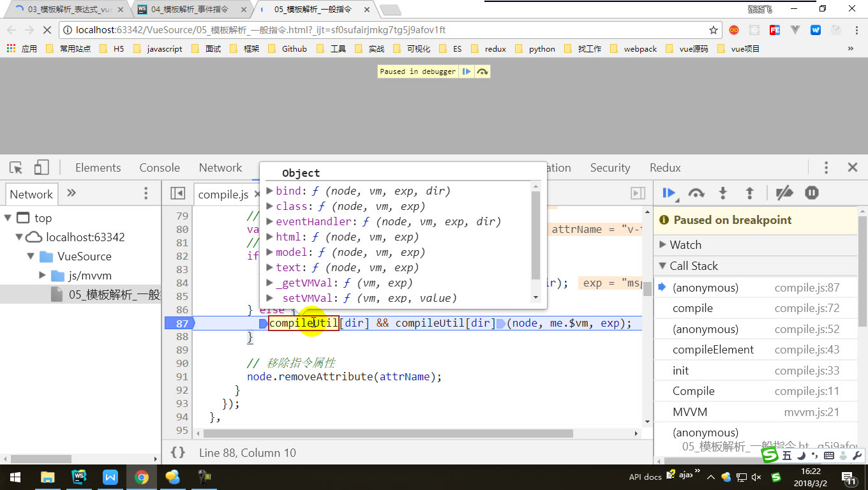The height and width of the screenshot is (490, 868).
Task: Close the DevTools panel
Action: click(852, 168)
